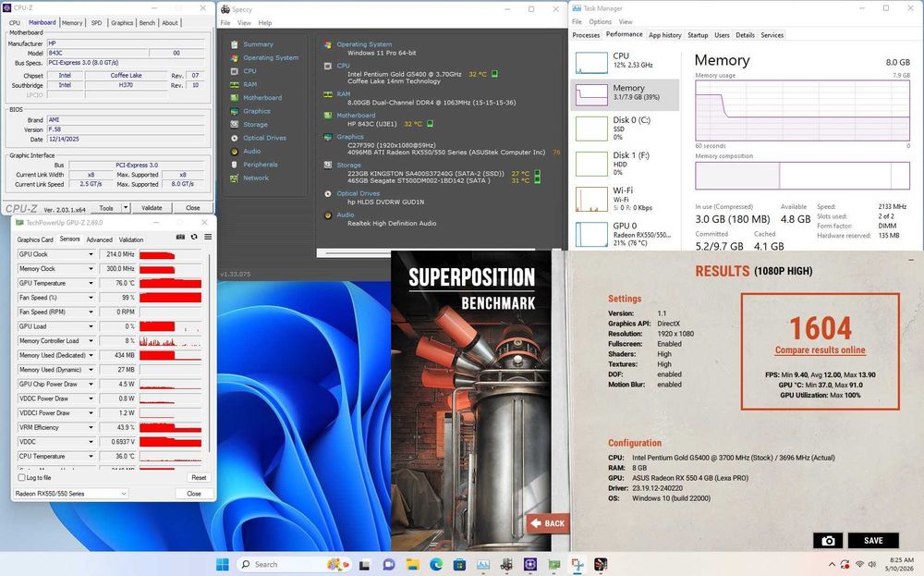Open File Explorer from the taskbar

tap(412, 564)
